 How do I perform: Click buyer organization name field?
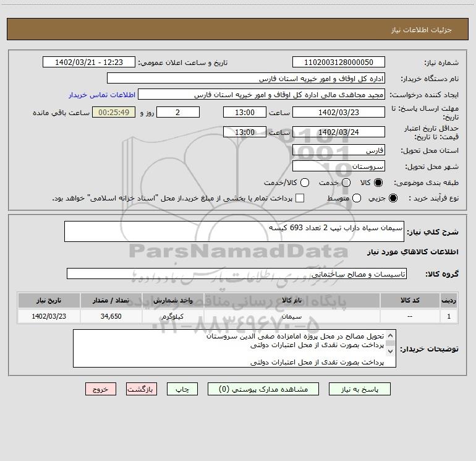pos(246,78)
